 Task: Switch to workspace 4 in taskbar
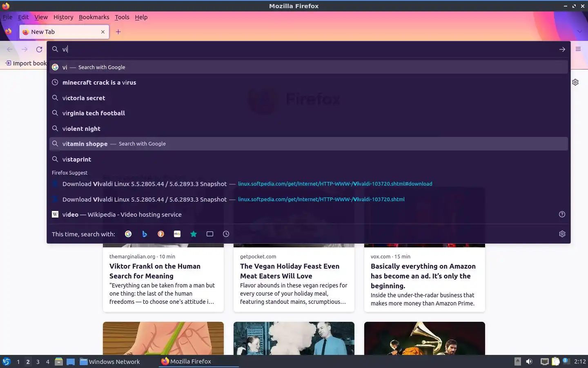pos(48,361)
